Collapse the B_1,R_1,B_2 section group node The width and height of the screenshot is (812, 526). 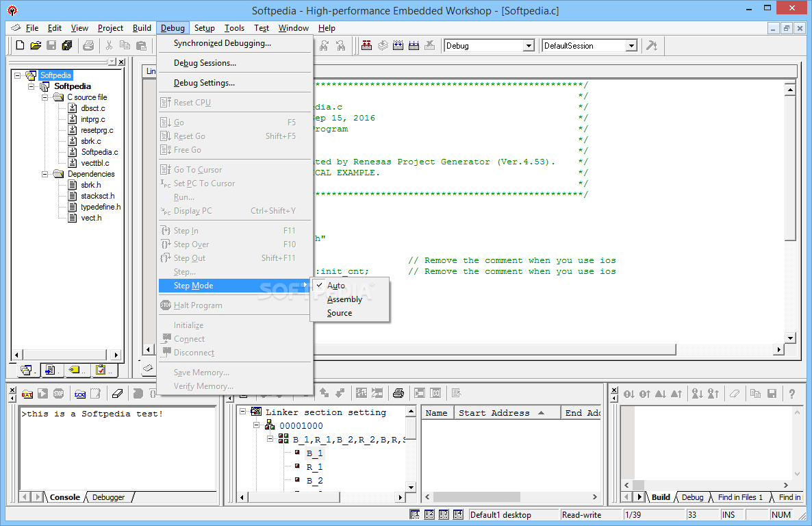pos(270,439)
